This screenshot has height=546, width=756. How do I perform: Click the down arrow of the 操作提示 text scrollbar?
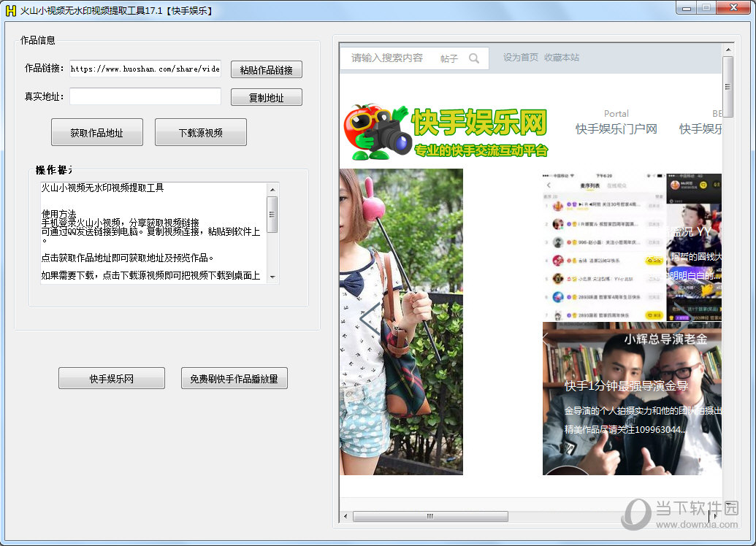(x=272, y=277)
